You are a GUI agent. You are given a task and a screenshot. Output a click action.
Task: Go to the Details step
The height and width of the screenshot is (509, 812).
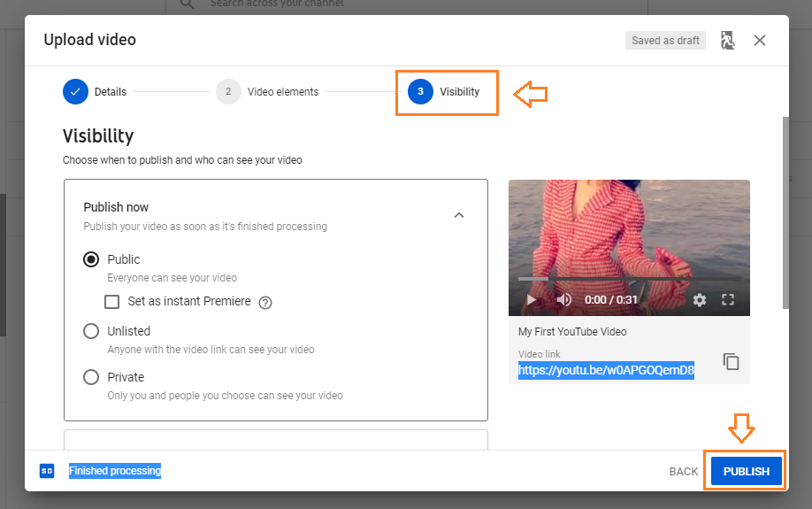[x=76, y=91]
